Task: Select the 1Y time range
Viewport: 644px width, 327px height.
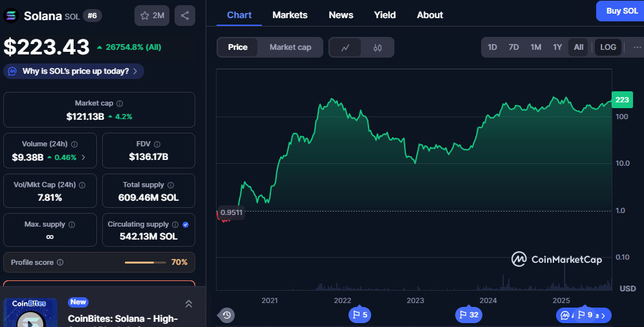Action: coord(557,47)
